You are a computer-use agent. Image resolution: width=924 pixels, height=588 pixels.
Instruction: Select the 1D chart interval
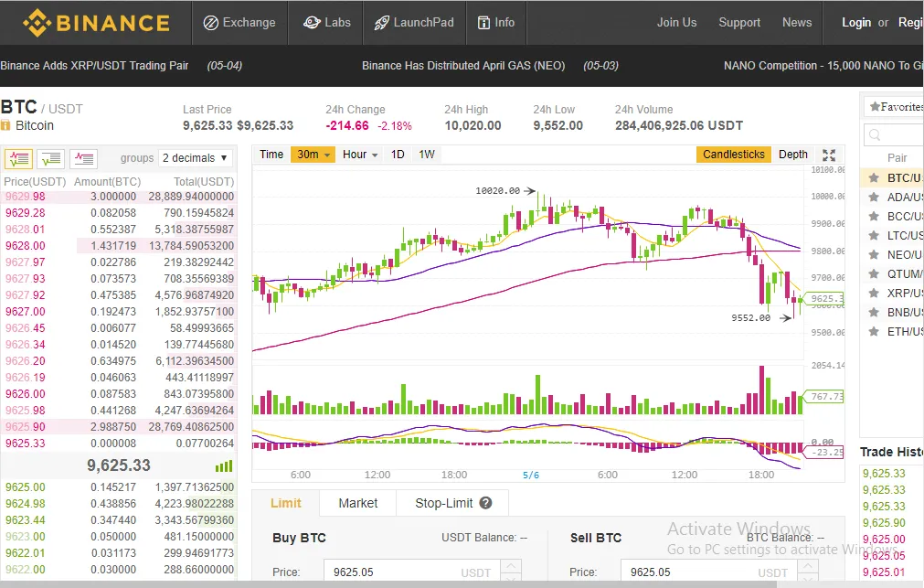[x=398, y=155]
